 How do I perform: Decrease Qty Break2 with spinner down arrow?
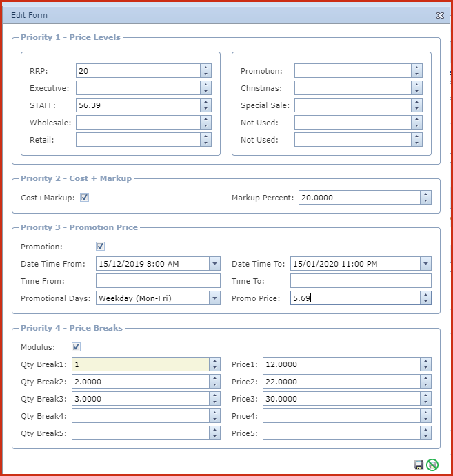pos(214,385)
